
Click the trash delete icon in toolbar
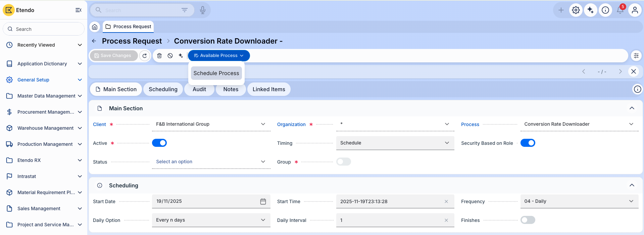tap(159, 56)
